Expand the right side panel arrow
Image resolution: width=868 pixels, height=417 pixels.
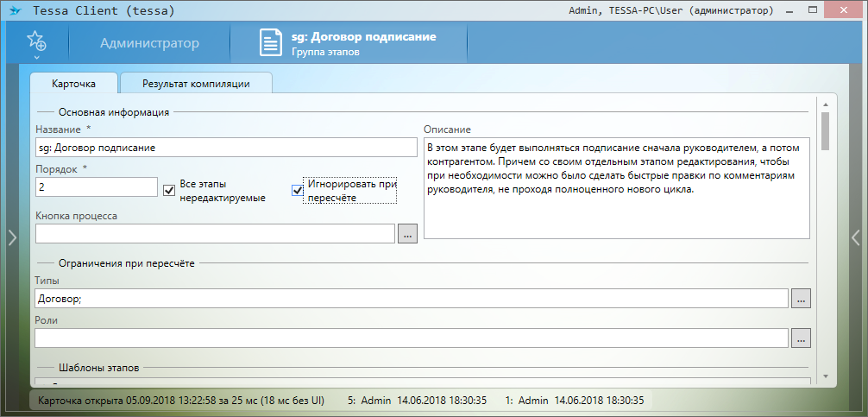[856, 237]
